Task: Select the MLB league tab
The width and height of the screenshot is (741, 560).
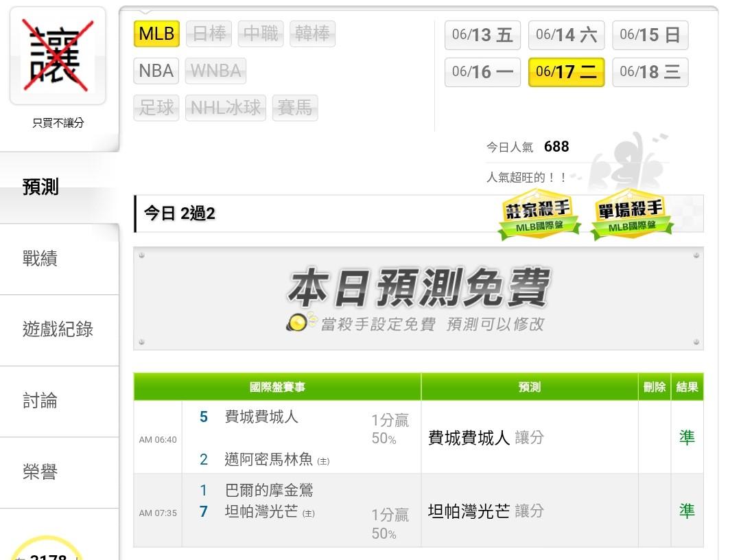Action: click(156, 34)
